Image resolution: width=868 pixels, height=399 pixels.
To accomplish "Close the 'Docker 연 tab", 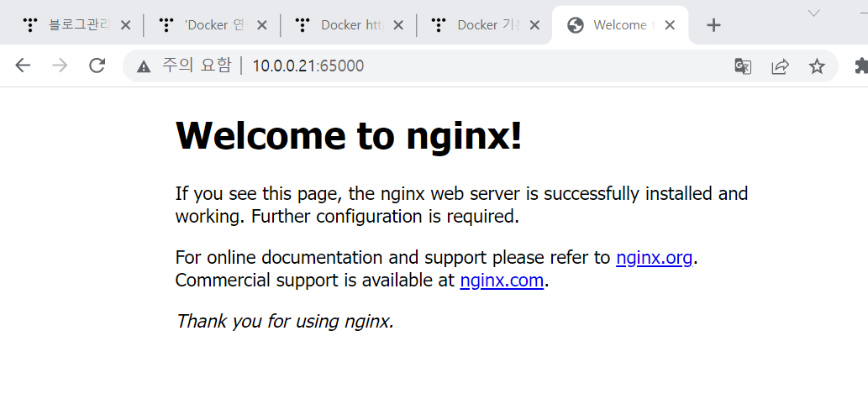I will [x=262, y=25].
